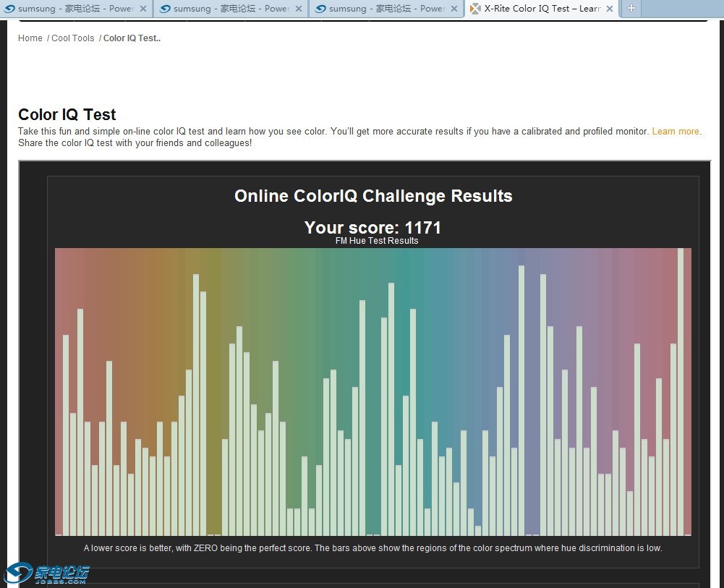Click the Online ColorIQ Challenge Results heading
The height and width of the screenshot is (588, 724).
[373, 196]
